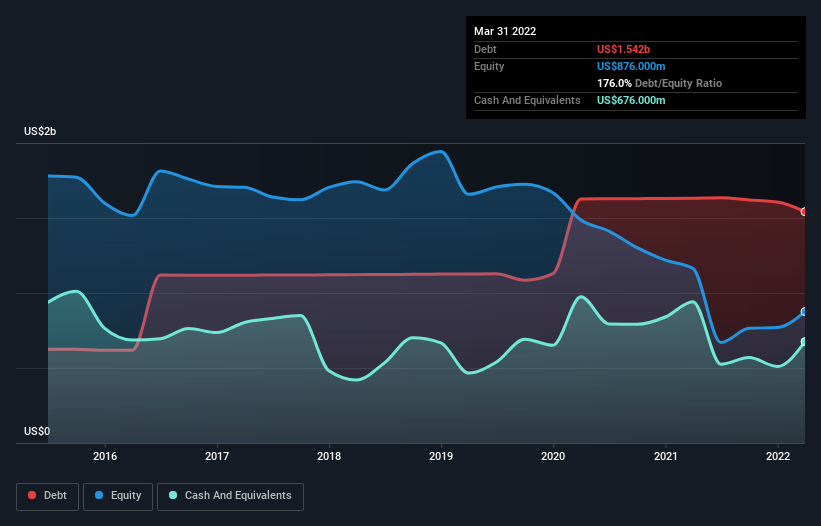Viewport: 821px width, 526px height.
Task: Click the US$676.000m cash value
Action: 631,100
